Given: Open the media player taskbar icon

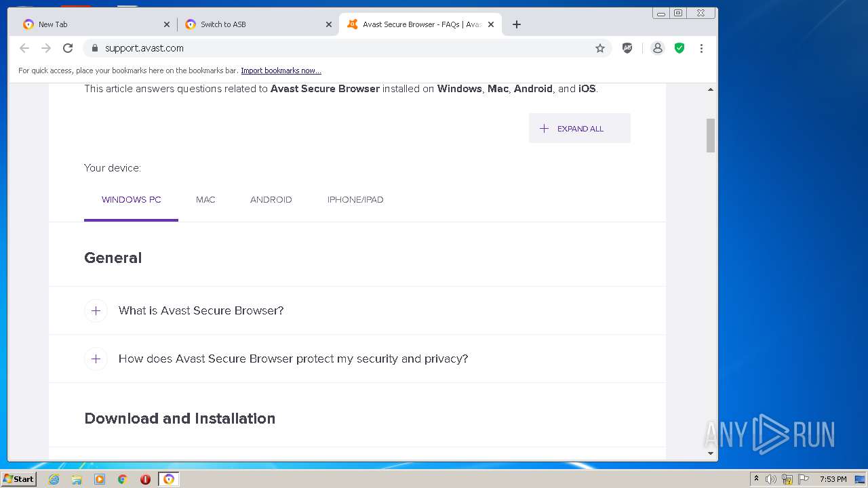Looking at the screenshot, I should pyautogui.click(x=100, y=479).
